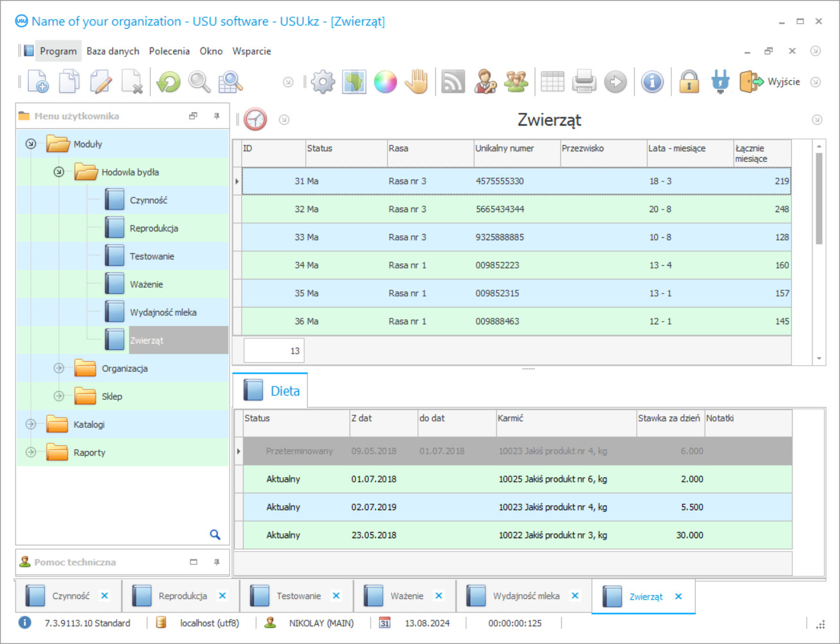The image size is (840, 644).
Task: Maximize the Pomoc techniczna panel
Action: click(194, 562)
